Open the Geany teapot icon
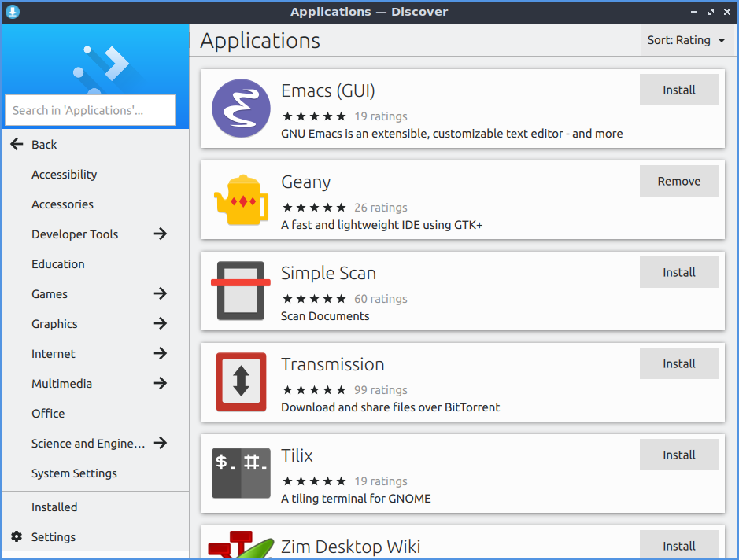 pos(241,200)
